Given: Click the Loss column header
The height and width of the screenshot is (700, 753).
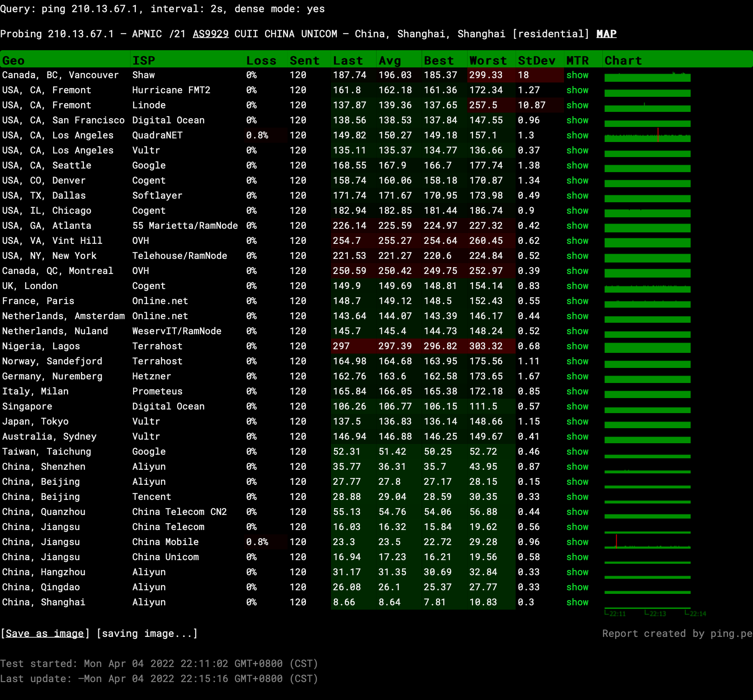Looking at the screenshot, I should click(x=261, y=61).
